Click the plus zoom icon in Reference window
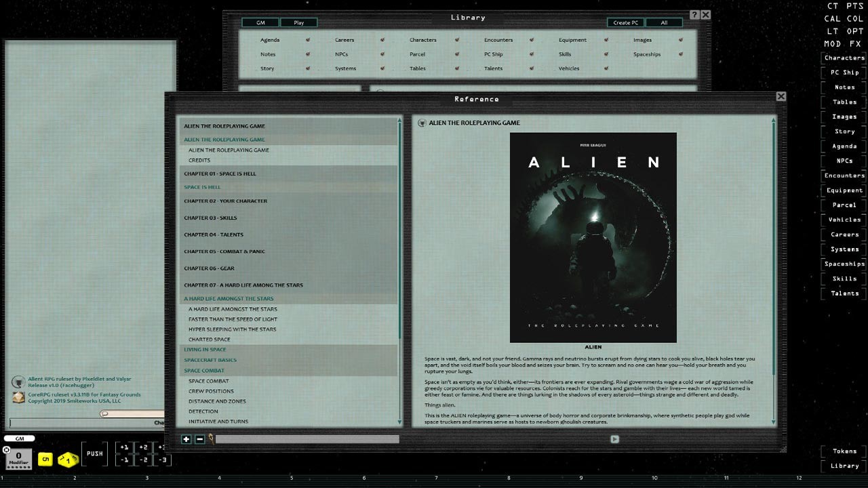868x488 pixels. pos(186,439)
